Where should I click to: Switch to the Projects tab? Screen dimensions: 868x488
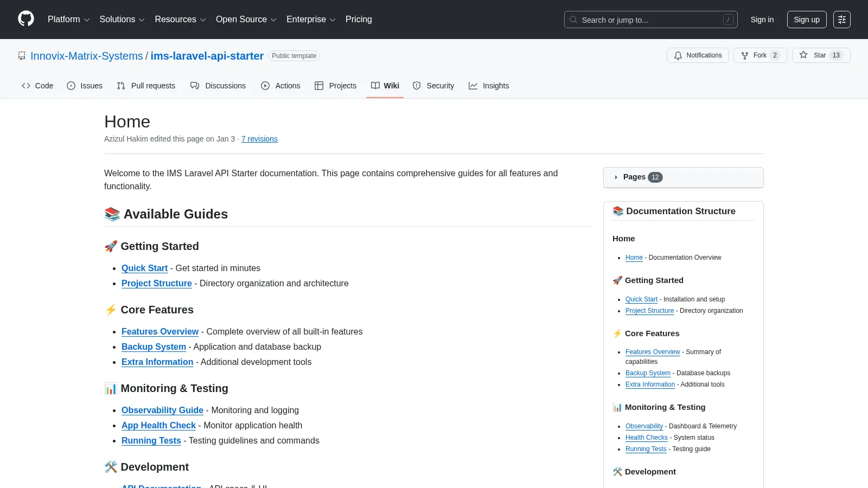(x=336, y=86)
